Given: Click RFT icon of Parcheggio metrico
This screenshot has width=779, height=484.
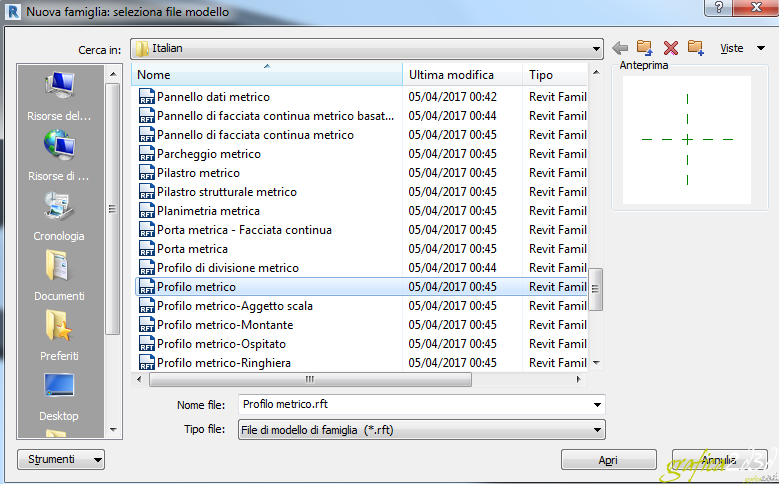Looking at the screenshot, I should tap(147, 154).
